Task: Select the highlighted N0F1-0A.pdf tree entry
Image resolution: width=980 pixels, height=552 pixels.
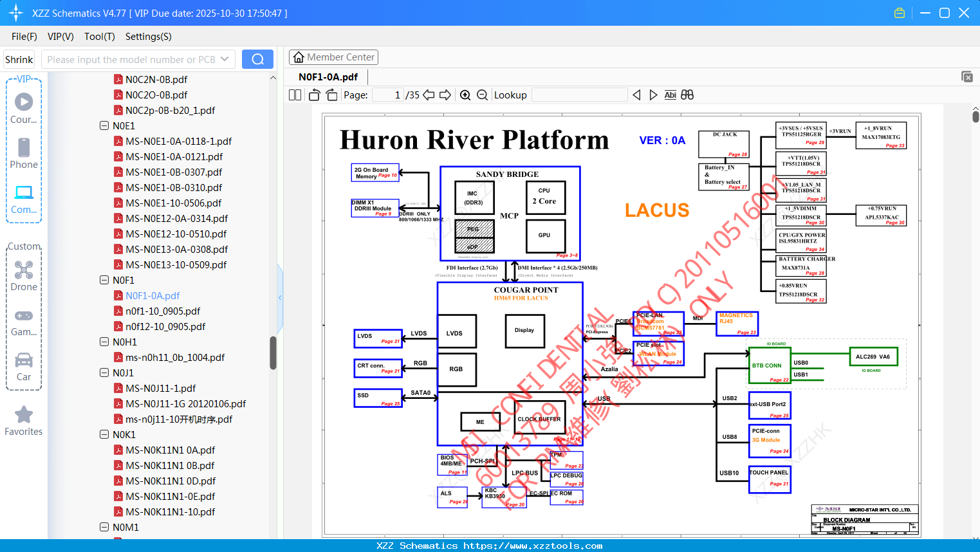Action: [x=153, y=296]
